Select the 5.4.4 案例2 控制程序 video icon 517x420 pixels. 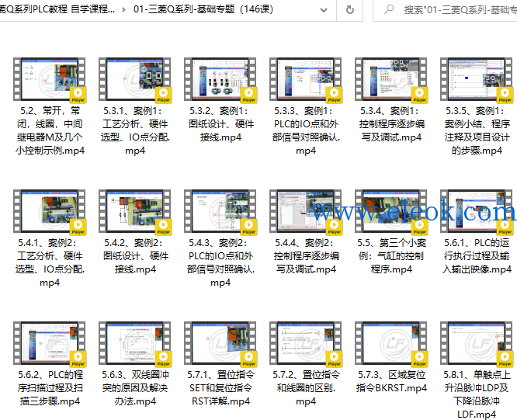(x=306, y=211)
